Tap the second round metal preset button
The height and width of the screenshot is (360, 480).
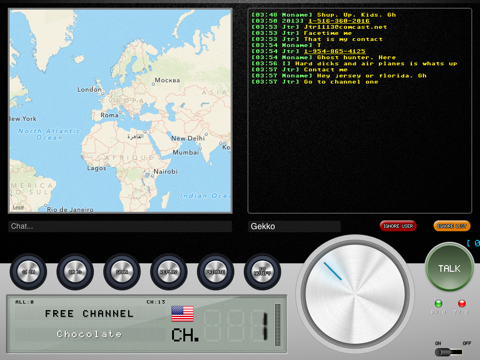pos(75,272)
